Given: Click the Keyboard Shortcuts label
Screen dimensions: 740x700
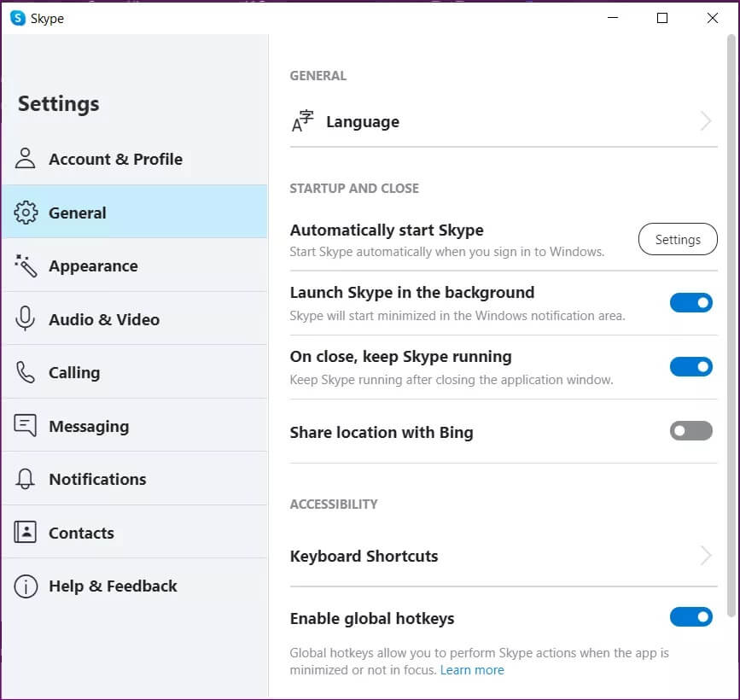Looking at the screenshot, I should pos(364,556).
